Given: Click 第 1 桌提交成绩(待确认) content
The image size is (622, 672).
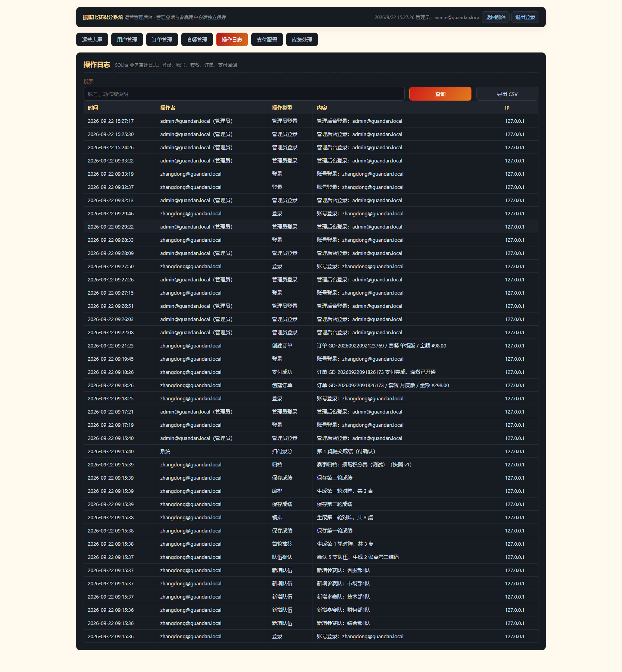Looking at the screenshot, I should [346, 451].
